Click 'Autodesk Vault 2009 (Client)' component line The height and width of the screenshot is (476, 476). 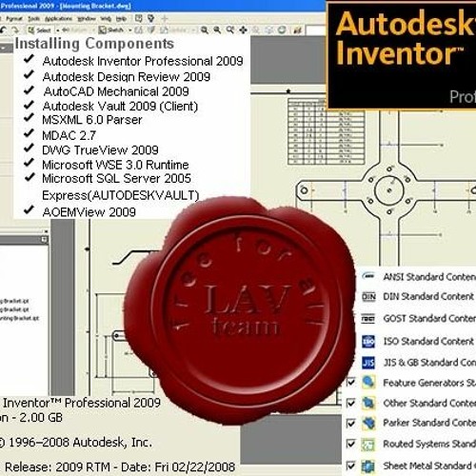(120, 106)
